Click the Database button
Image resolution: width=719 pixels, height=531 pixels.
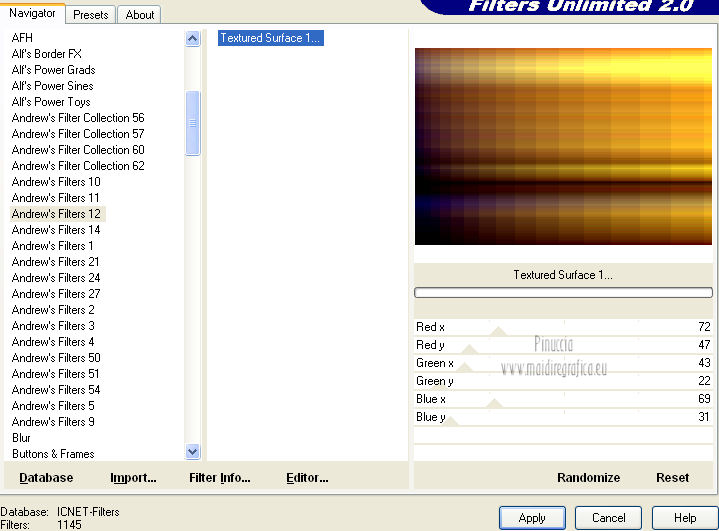click(x=46, y=478)
